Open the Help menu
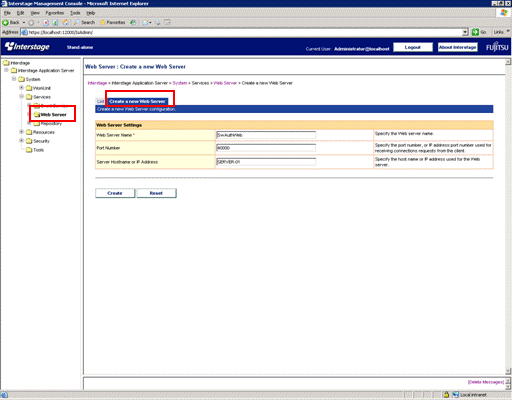This screenshot has width=512, height=400. (x=91, y=13)
